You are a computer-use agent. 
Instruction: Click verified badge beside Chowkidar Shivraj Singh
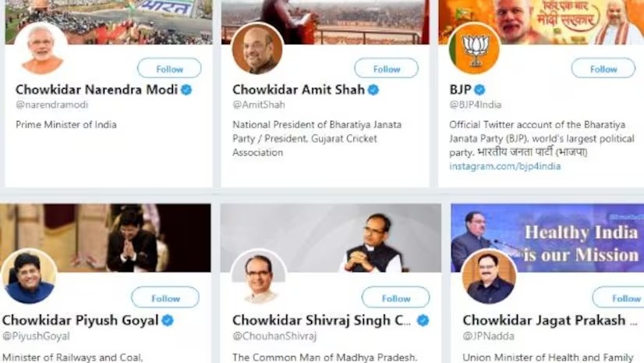point(423,320)
